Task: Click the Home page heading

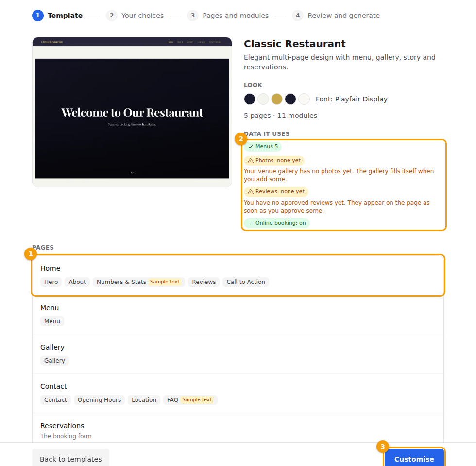Action: 51,268
